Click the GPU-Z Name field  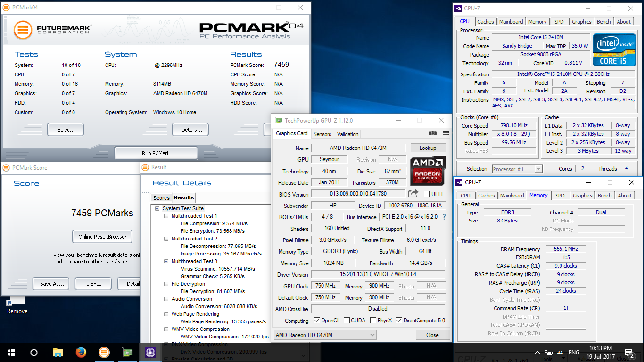(358, 148)
